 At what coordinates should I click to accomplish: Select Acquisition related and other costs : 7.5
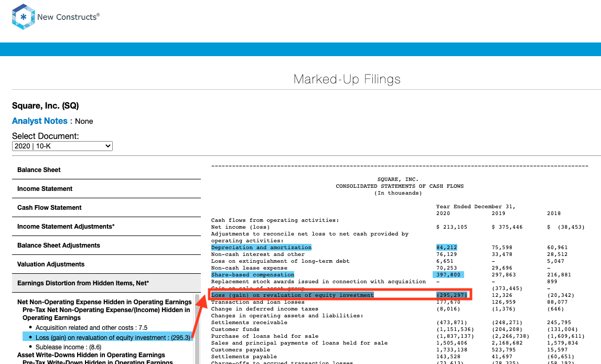(x=91, y=328)
